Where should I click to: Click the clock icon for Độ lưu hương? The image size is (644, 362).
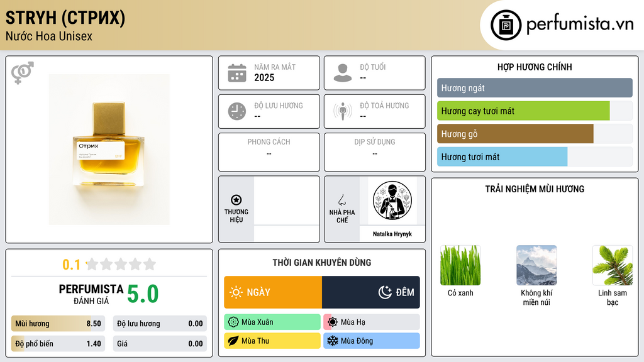[x=237, y=111]
